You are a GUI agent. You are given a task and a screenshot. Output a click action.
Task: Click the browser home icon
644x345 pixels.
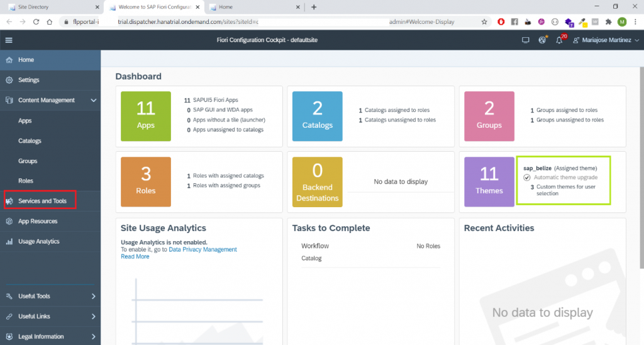[49, 22]
